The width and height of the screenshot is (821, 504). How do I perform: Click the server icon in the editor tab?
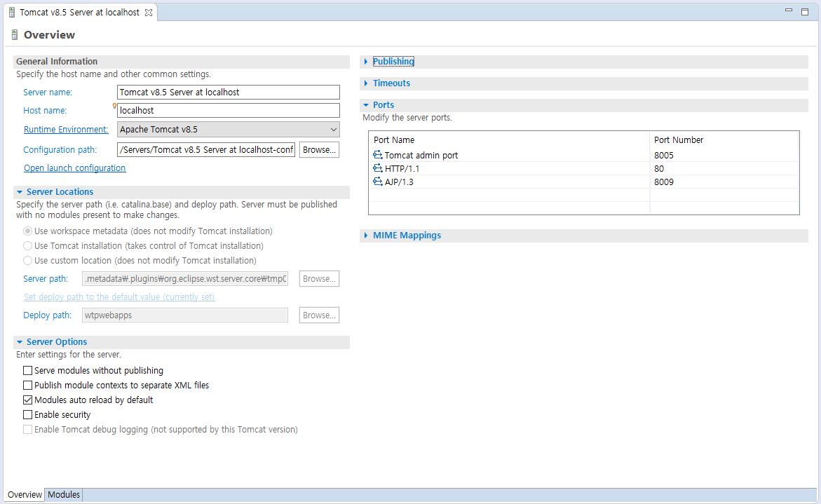pyautogui.click(x=11, y=12)
